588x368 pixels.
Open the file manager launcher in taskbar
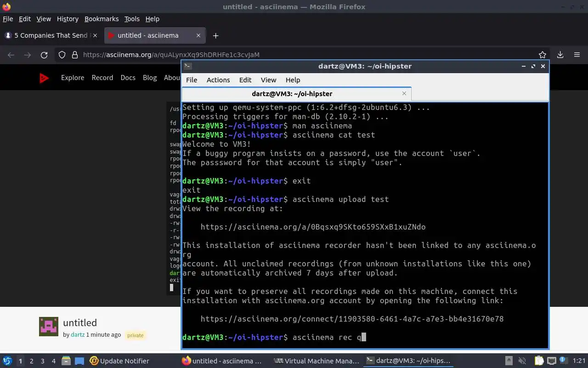point(66,361)
